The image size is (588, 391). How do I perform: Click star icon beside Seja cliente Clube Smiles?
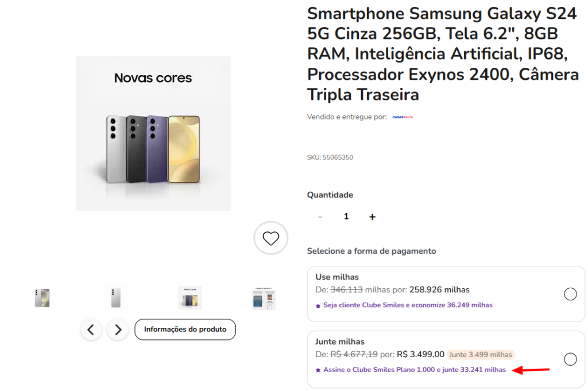coord(318,305)
